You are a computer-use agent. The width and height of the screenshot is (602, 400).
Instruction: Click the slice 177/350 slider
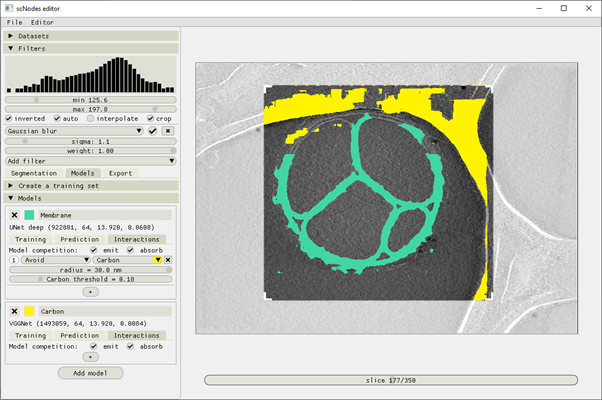click(391, 380)
